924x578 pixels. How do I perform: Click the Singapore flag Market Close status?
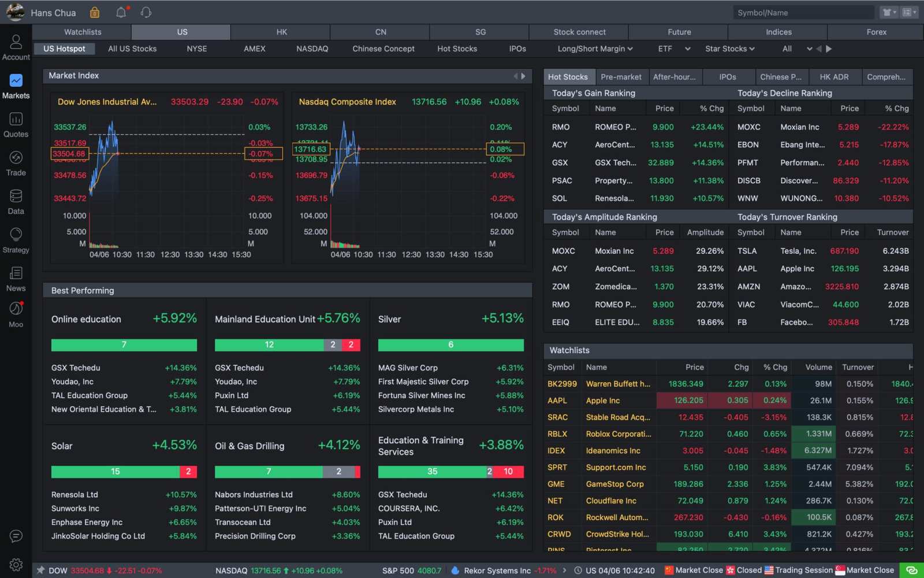(x=865, y=570)
